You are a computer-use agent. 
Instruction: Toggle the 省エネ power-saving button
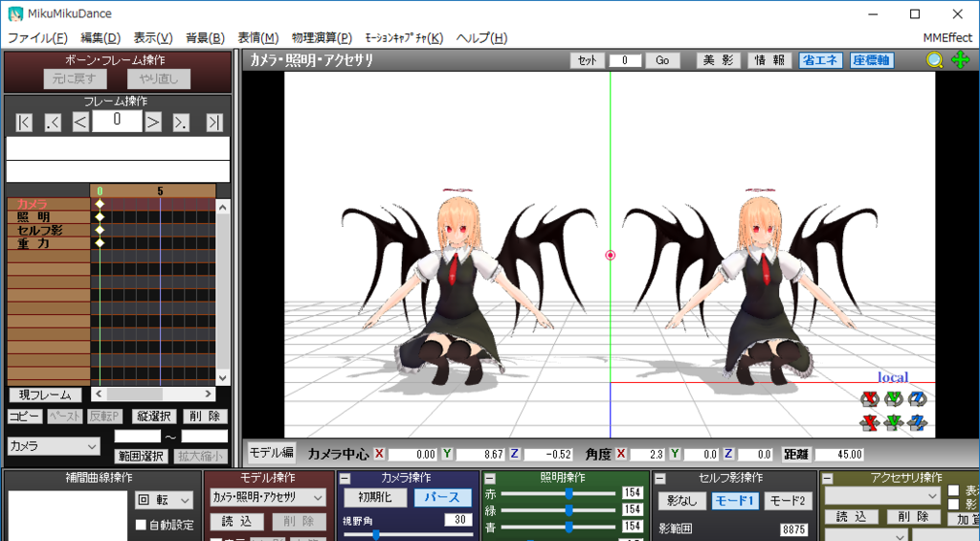tap(820, 60)
